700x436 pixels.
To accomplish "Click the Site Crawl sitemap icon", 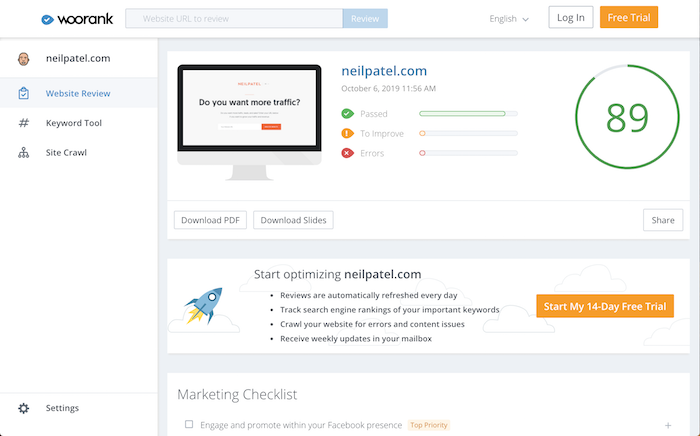I will coord(24,153).
